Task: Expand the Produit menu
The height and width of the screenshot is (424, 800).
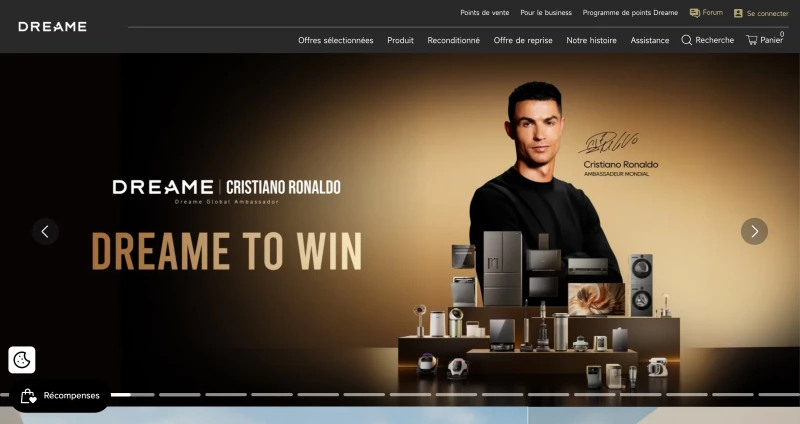Action: (x=400, y=40)
